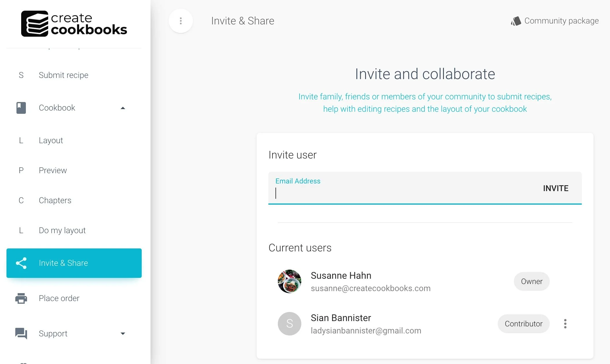Viewport: 610px width, 364px height.
Task: Collapse the Cookbook section arrow
Action: (123, 108)
